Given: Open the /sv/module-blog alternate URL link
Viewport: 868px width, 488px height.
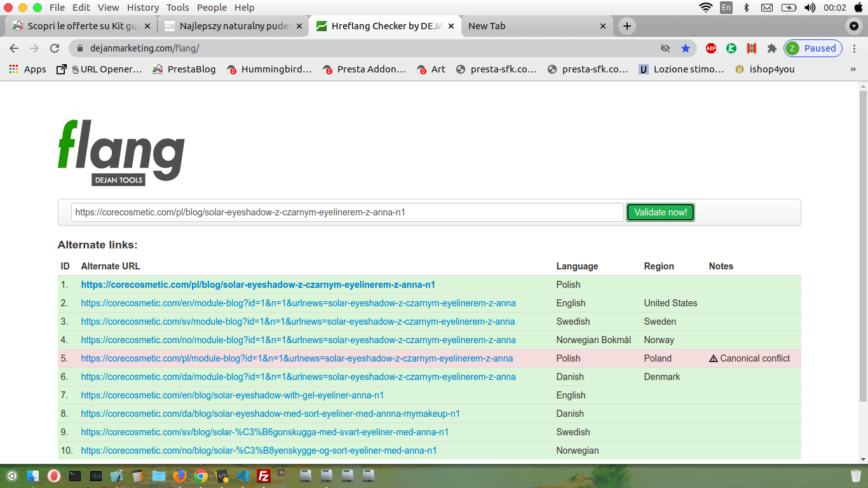Looking at the screenshot, I should [x=298, y=322].
